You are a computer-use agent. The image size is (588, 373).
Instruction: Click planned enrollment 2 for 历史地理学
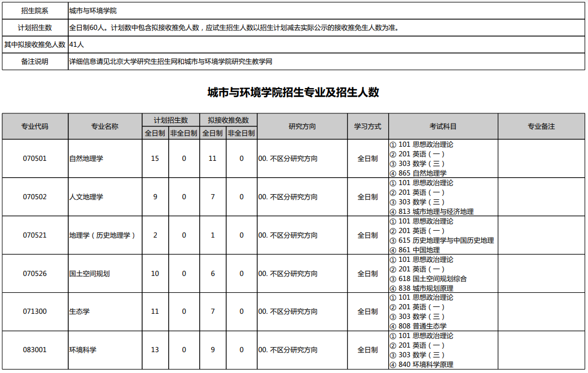pos(155,235)
